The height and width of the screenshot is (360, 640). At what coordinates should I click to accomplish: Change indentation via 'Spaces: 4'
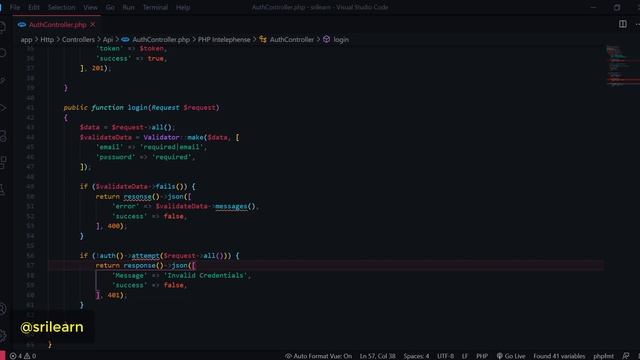[x=416, y=356]
